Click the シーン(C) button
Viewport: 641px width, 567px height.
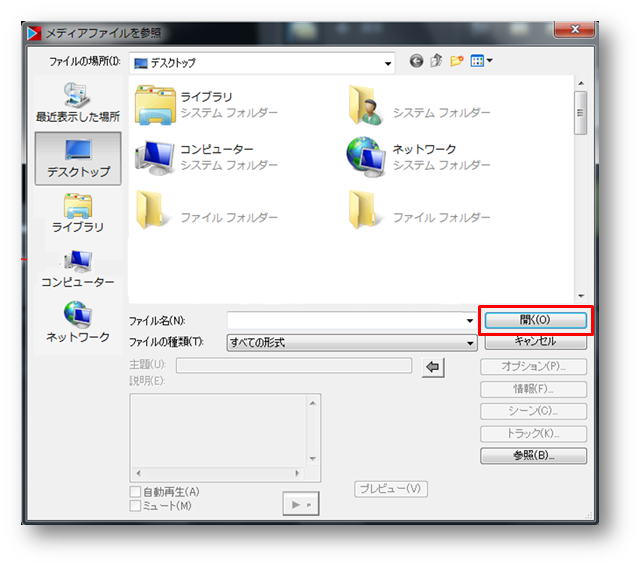(x=533, y=411)
